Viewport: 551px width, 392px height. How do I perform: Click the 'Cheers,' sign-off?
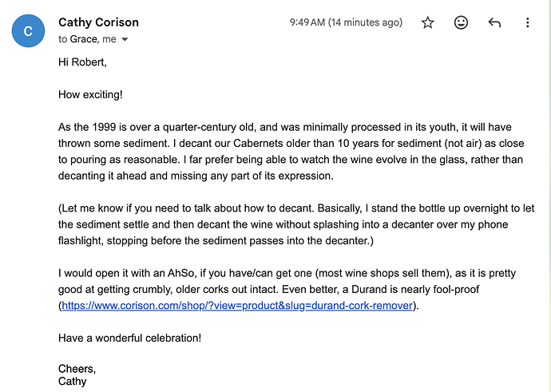coord(77,369)
